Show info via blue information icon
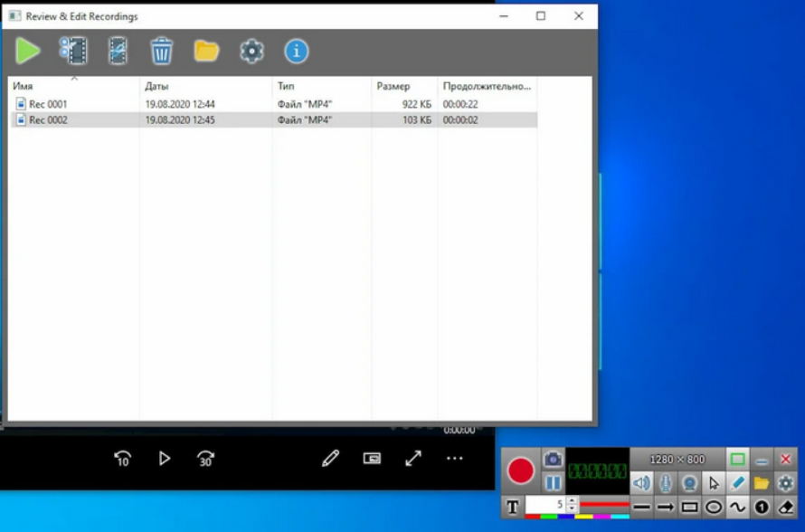Screen dimensions: 805x532 (297, 52)
